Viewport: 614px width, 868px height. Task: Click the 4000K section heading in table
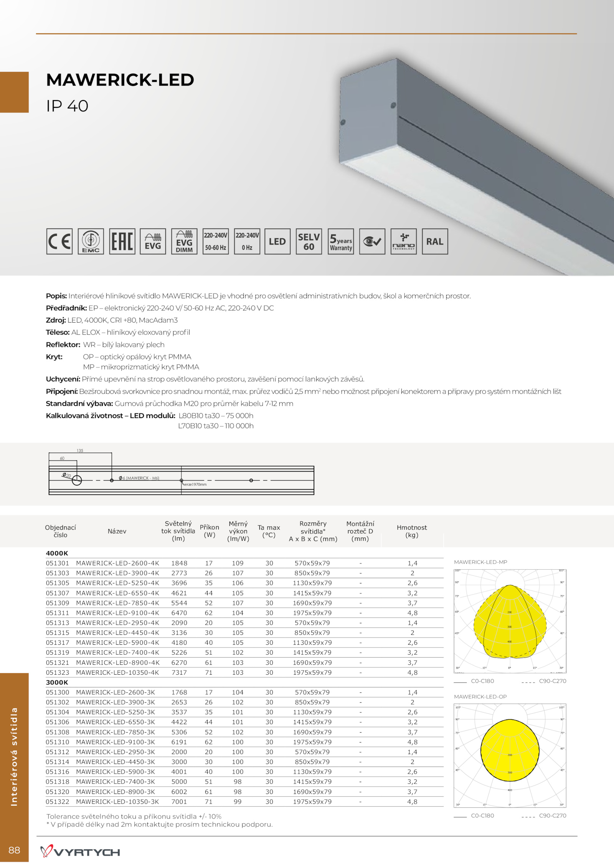57,553
